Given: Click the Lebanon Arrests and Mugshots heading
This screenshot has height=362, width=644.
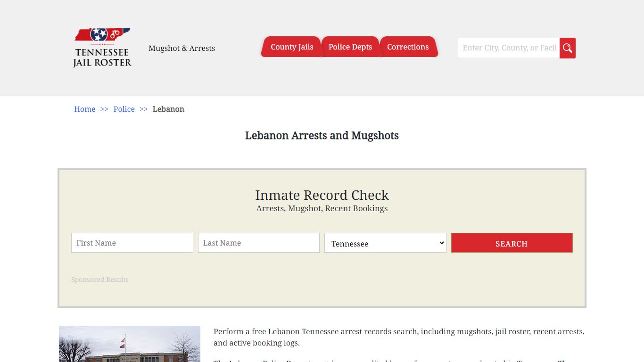Looking at the screenshot, I should coord(322,136).
